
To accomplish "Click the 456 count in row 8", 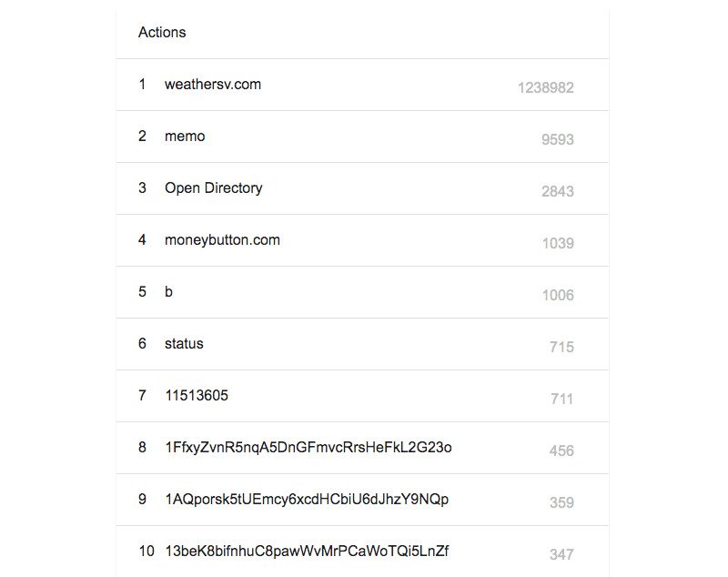I will click(561, 451).
